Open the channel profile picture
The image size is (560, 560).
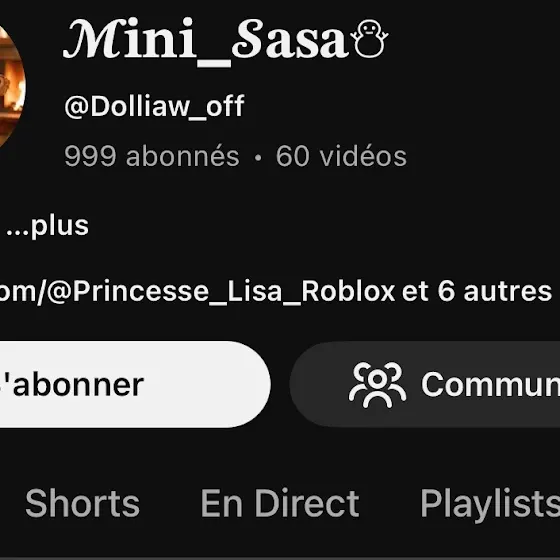point(11,86)
